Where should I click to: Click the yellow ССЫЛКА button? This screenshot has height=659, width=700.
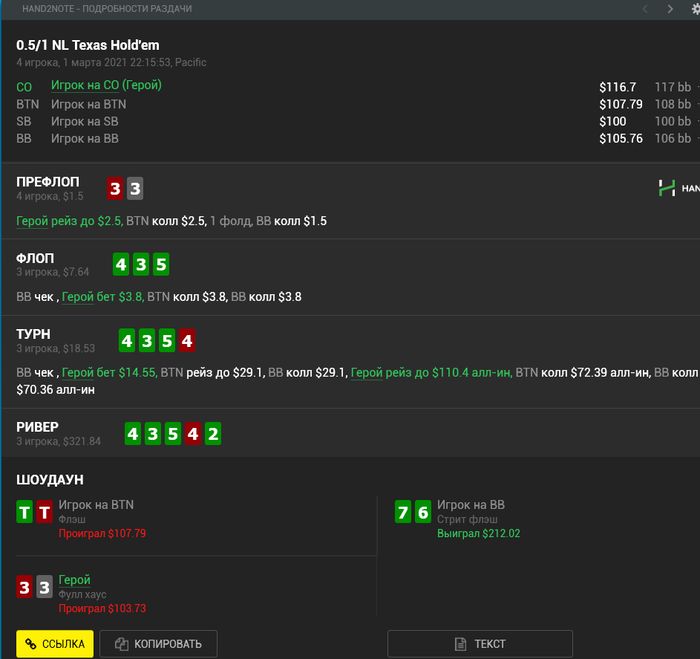55,643
